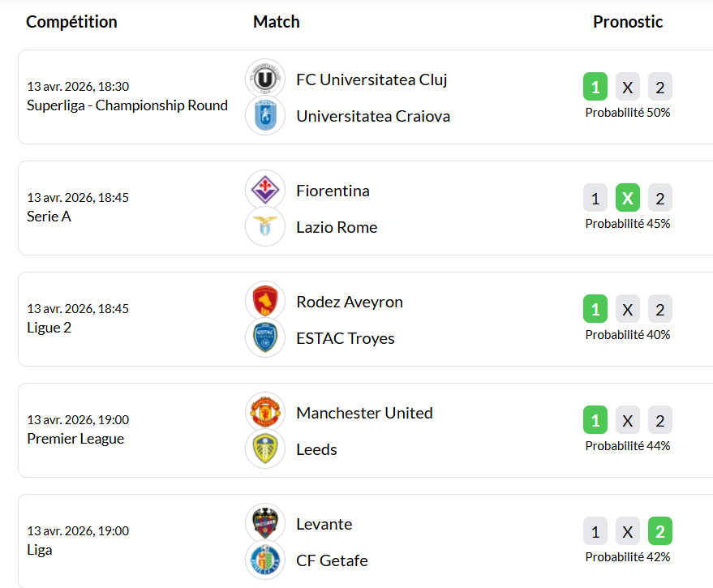Select draw X for Fiorentina vs Lazio
The image size is (713, 588).
tap(628, 198)
